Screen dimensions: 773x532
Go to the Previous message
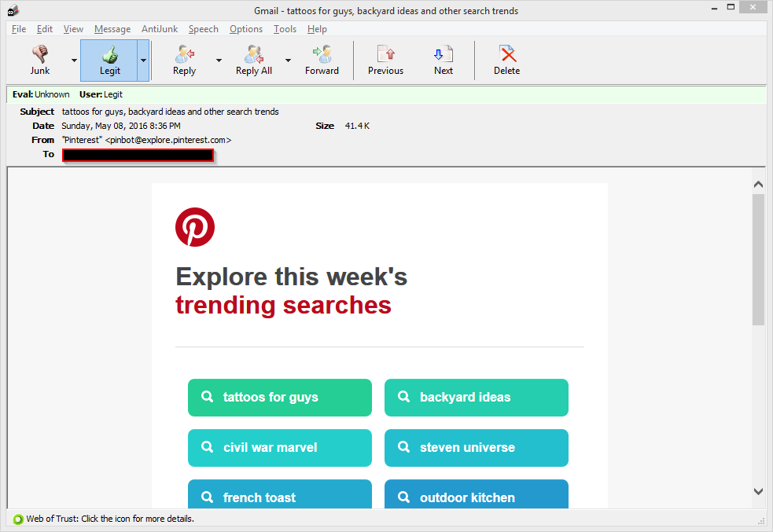pos(385,60)
